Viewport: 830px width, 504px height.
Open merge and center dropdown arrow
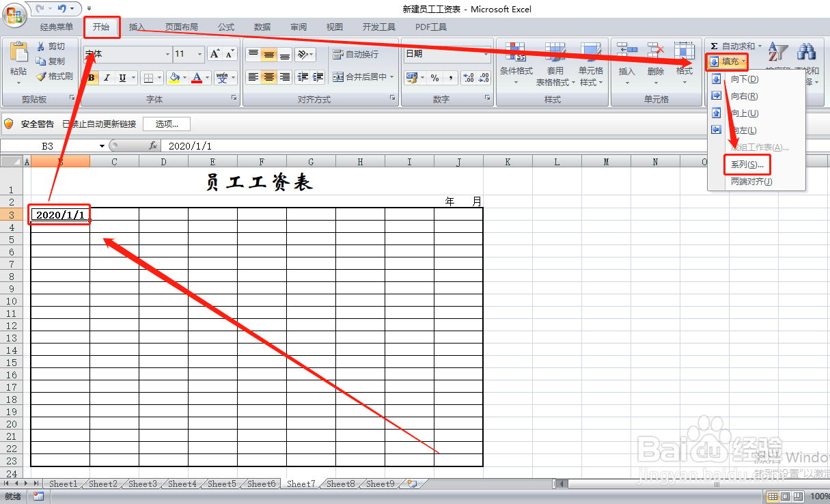coord(392,77)
